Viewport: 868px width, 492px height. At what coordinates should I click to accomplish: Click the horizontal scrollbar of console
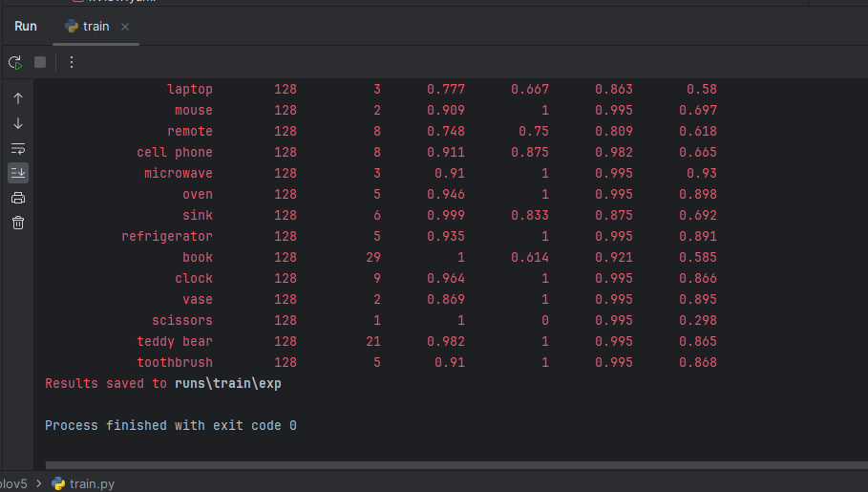[x=456, y=465]
